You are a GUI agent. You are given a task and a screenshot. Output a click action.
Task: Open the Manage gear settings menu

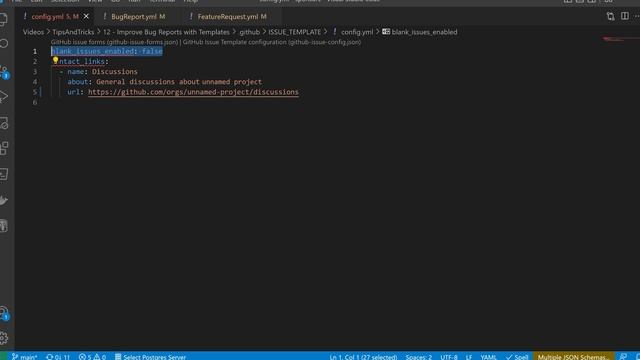[x=4, y=338]
